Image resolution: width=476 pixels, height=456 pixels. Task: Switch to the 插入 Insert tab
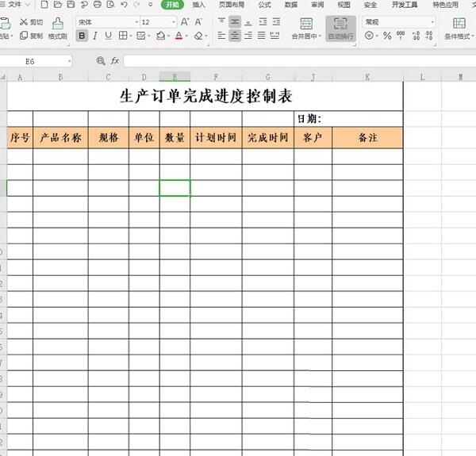pos(199,5)
